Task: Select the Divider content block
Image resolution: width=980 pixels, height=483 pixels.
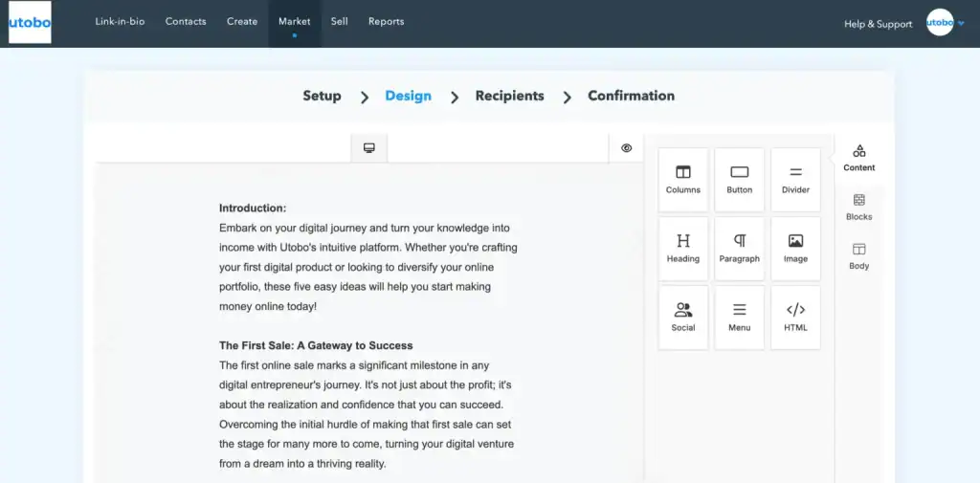Action: click(x=795, y=180)
